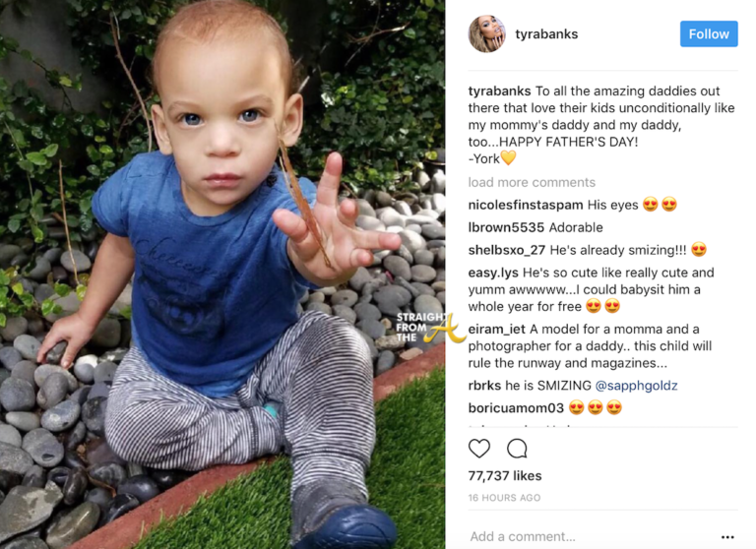Open nicolesfinstaspam commenter profile
Screen dimensions: 756x549
coord(526,205)
